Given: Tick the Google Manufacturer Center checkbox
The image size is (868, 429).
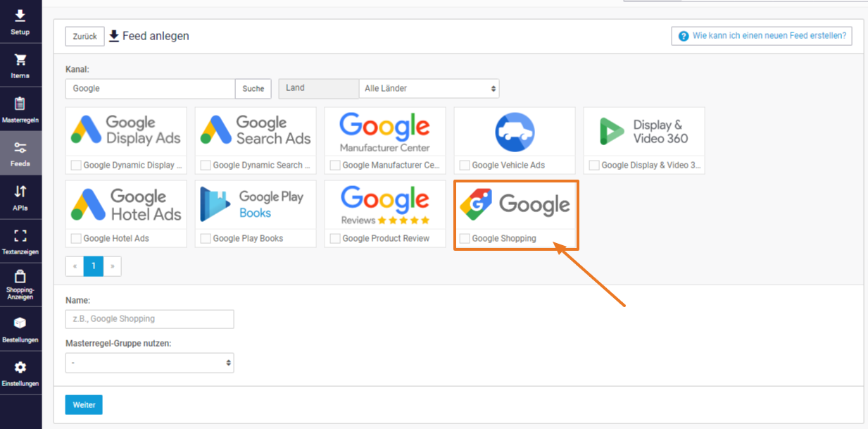Looking at the screenshot, I should pyautogui.click(x=335, y=166).
